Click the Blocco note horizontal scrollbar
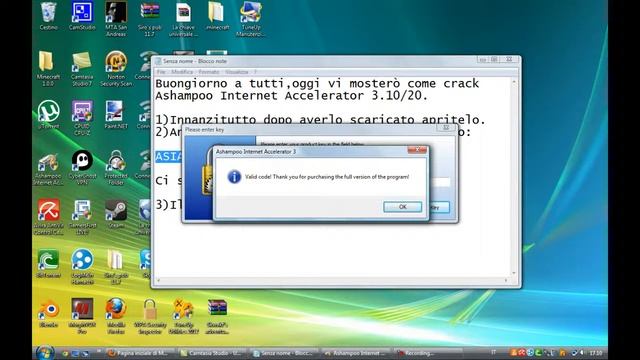Screen dimensions: 640x360 click(332, 280)
